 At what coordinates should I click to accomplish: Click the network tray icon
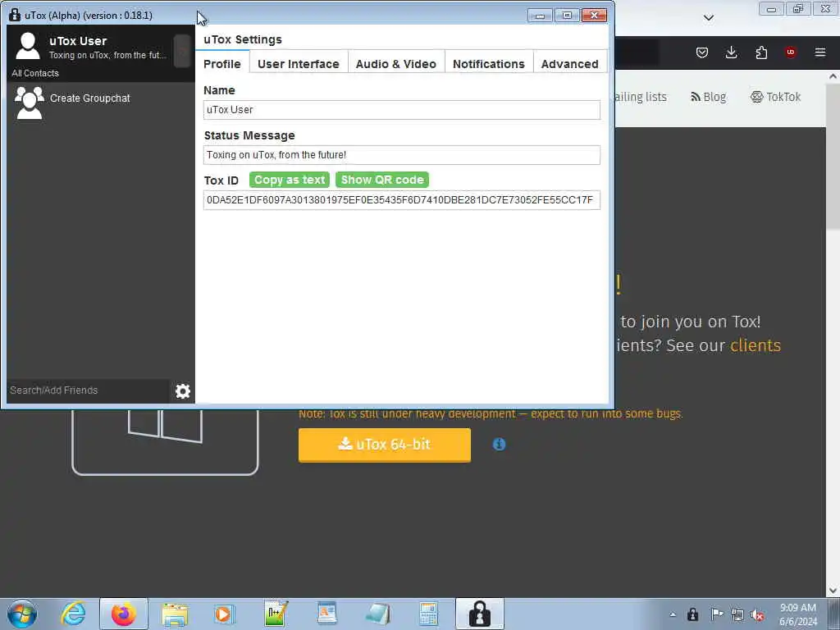(x=737, y=615)
